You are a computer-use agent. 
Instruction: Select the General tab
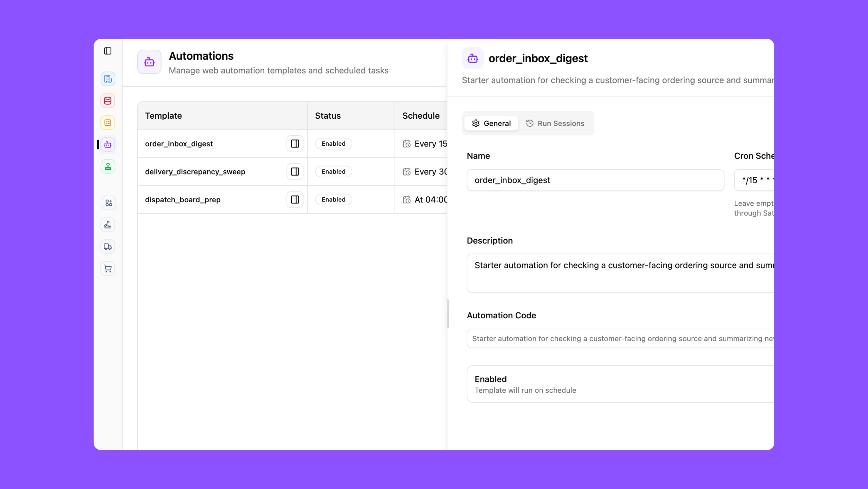(491, 123)
